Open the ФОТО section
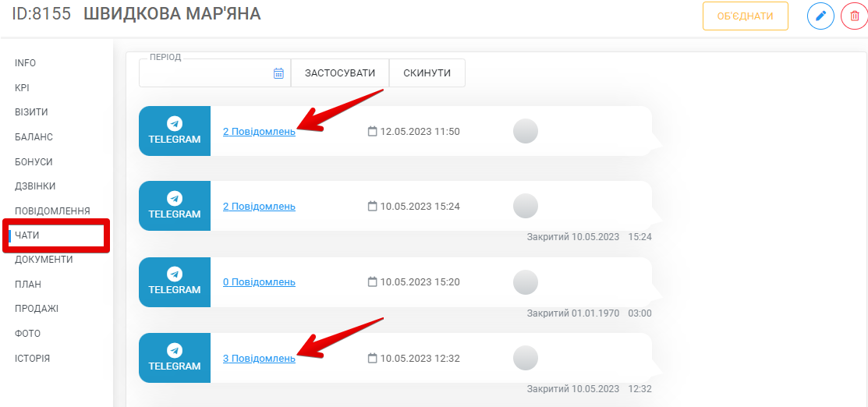Viewport: 868px width, 407px height. 27,334
